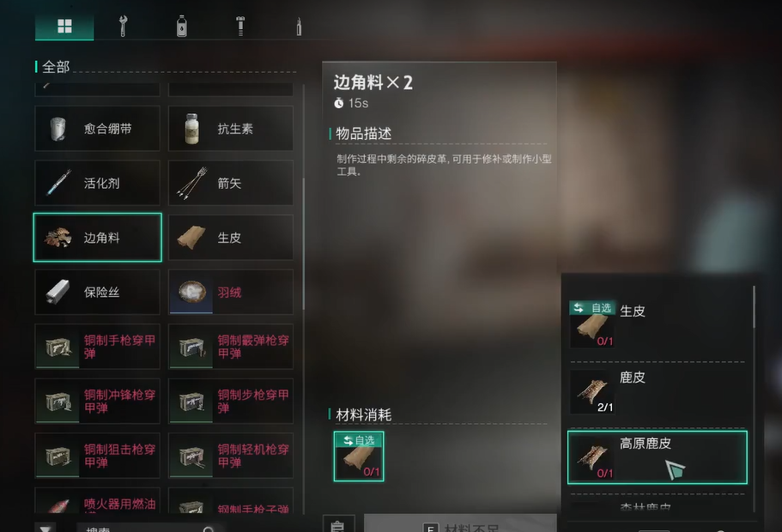Choose 生皮 in the material selection list
The image size is (782, 532).
(x=658, y=324)
